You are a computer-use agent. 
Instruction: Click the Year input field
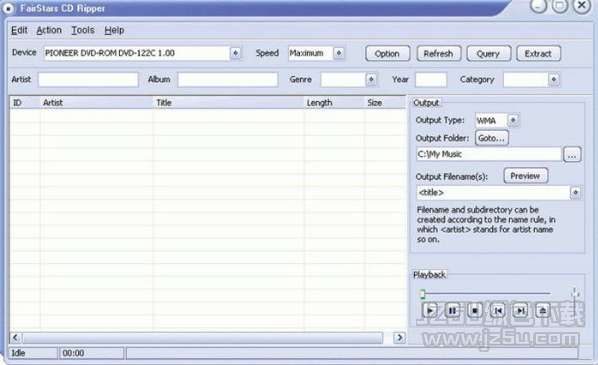[431, 80]
